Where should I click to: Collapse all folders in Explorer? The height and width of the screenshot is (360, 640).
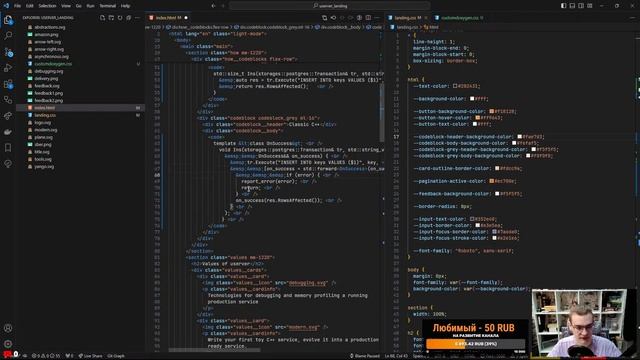129,18
